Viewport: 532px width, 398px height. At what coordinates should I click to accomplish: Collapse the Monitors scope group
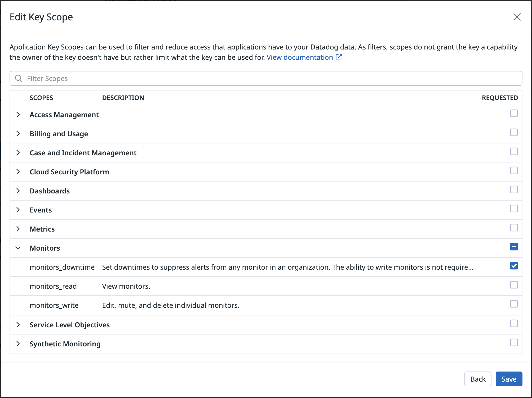click(x=18, y=248)
